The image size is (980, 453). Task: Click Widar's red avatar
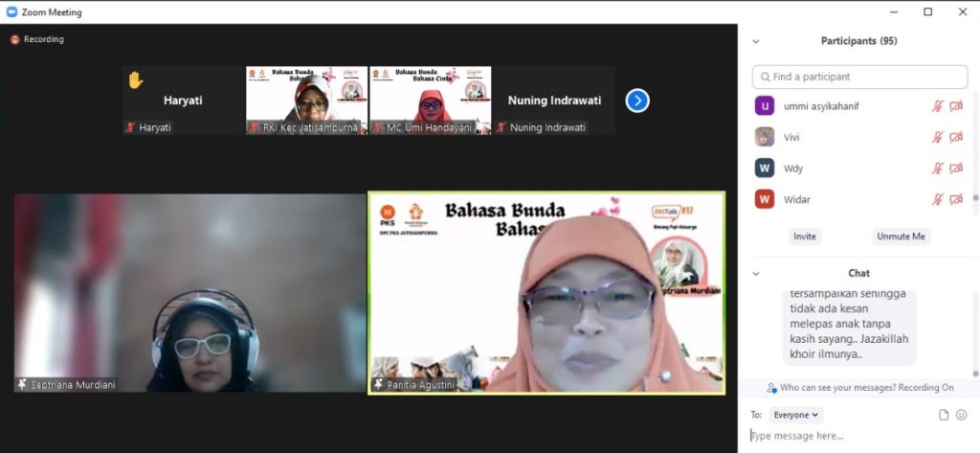(764, 199)
